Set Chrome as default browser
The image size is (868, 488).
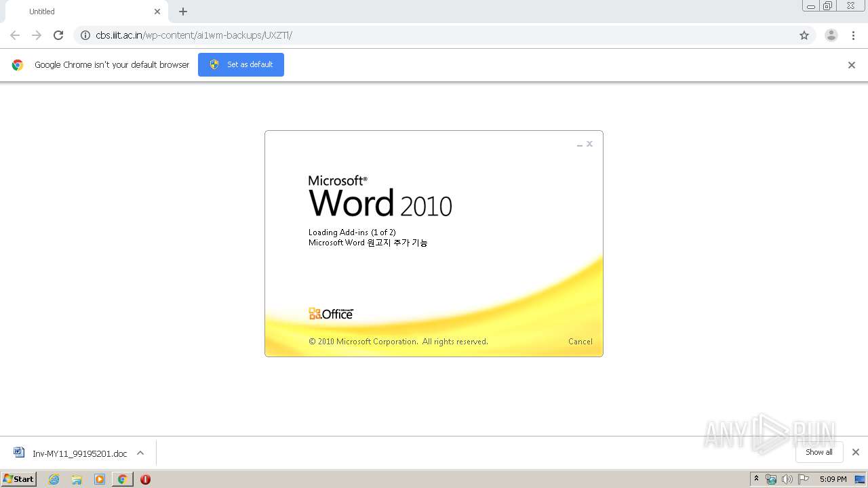[241, 64]
